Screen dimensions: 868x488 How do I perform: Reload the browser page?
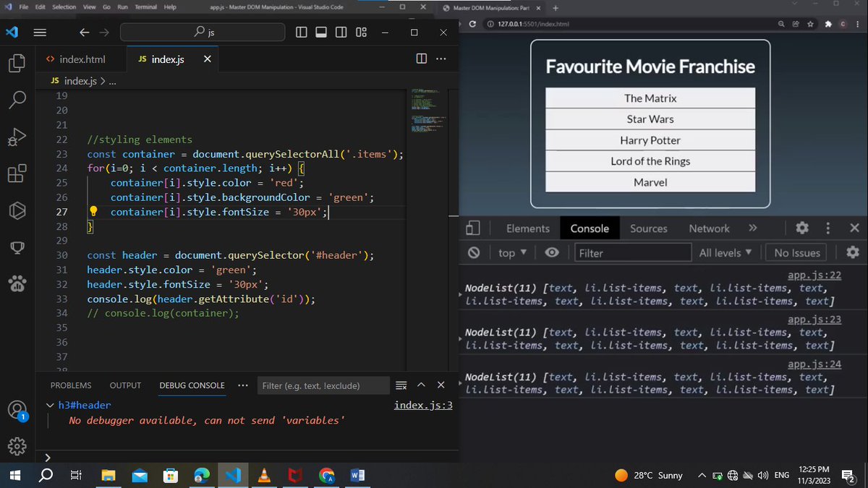click(472, 24)
